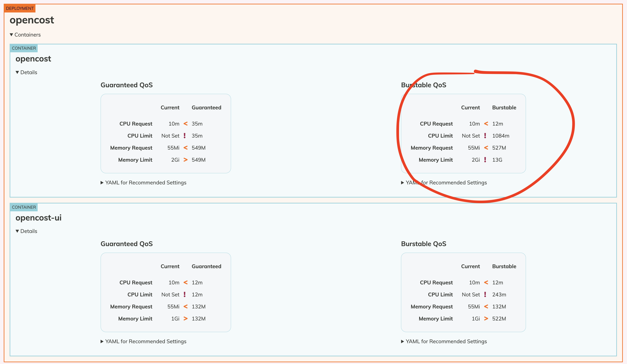
Task: Click the less-than icon on opencost-ui Burstable Memory Request row
Action: pyautogui.click(x=486, y=306)
